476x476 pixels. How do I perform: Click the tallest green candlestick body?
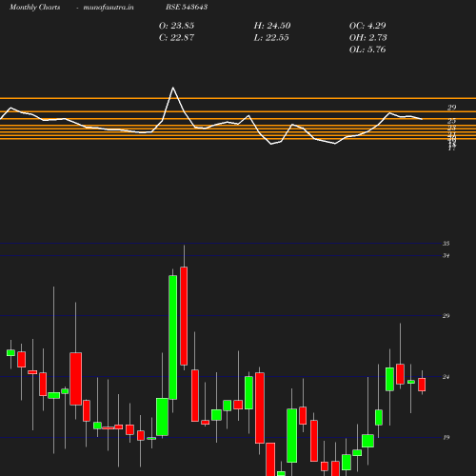click(173, 337)
